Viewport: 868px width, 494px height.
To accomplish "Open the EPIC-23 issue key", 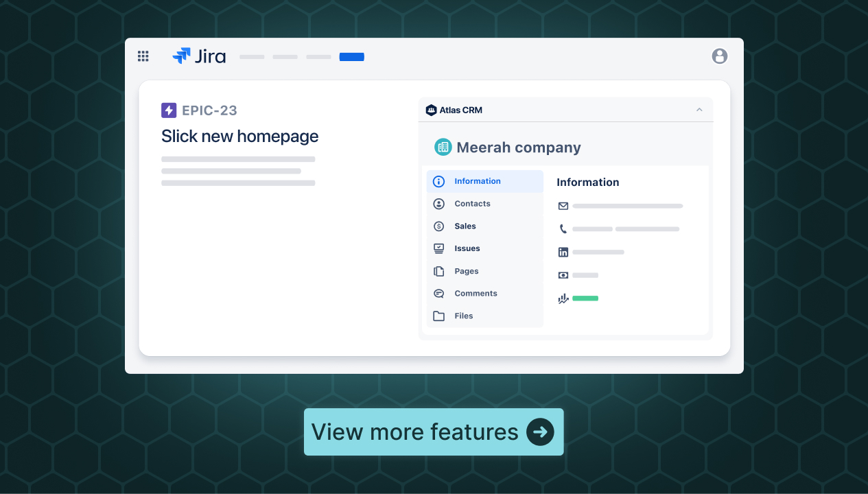I will click(209, 110).
